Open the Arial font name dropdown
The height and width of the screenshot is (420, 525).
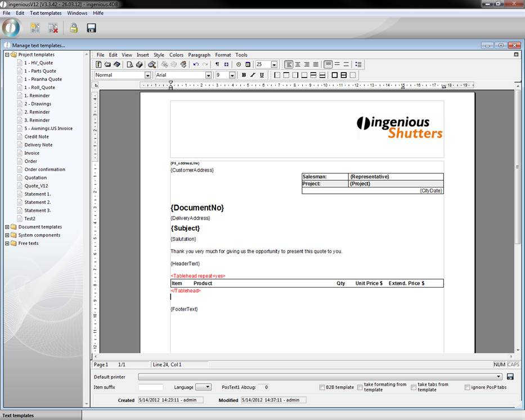tap(208, 75)
